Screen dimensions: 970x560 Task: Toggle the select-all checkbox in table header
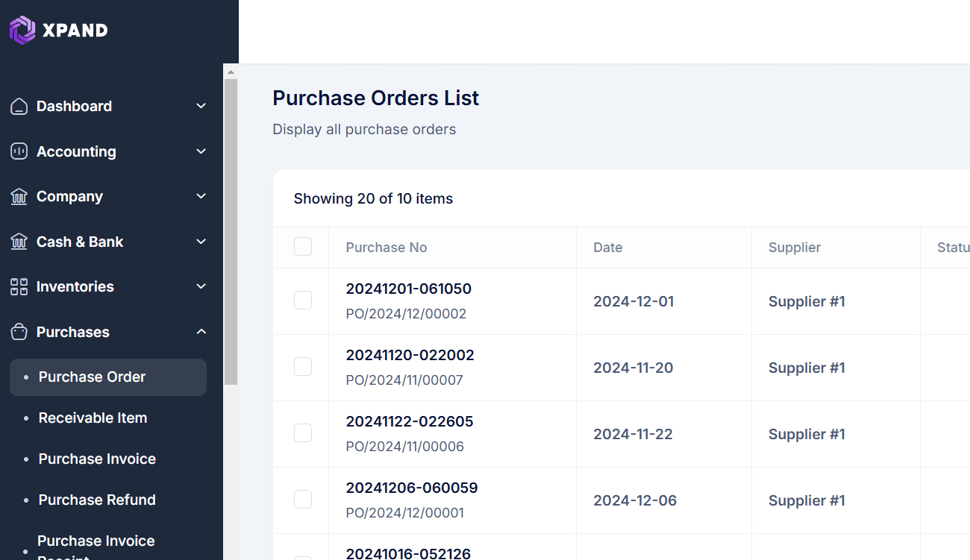point(303,247)
